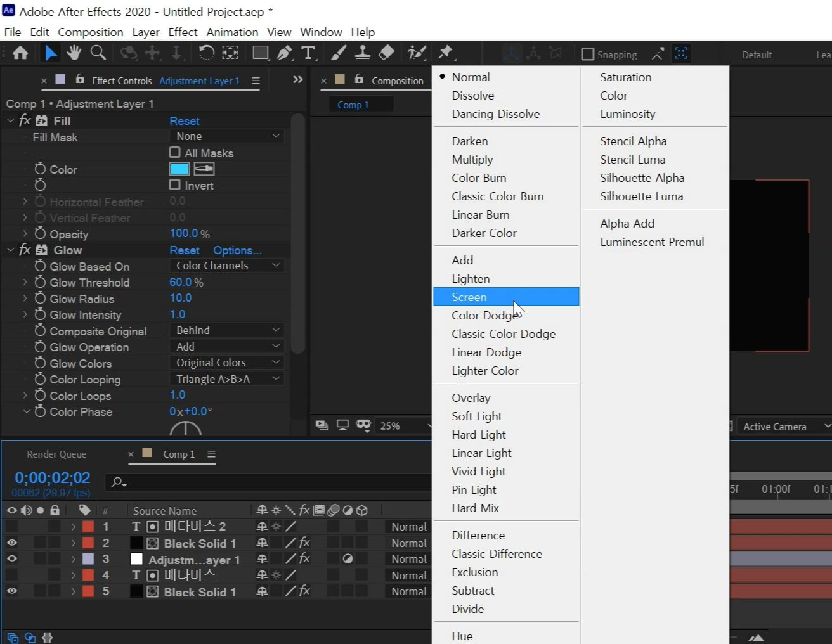
Task: Click the current time 0;00;02;02 field
Action: click(x=53, y=477)
